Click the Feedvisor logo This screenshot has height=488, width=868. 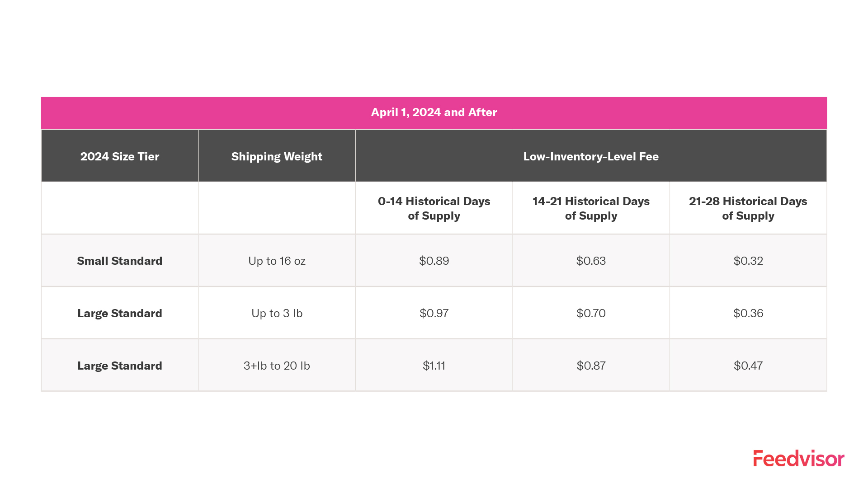pos(798,458)
